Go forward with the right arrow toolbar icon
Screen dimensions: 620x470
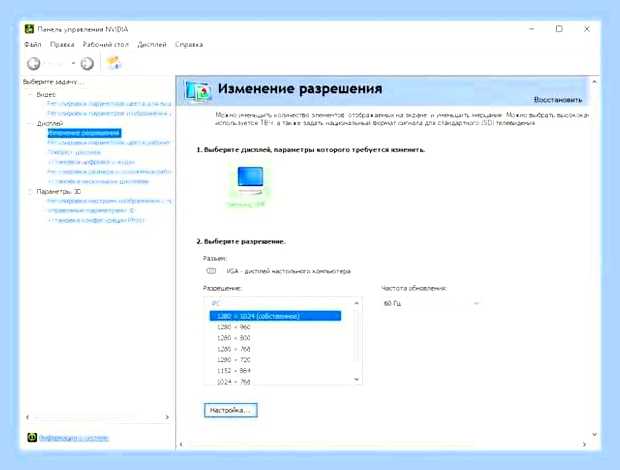click(x=87, y=63)
